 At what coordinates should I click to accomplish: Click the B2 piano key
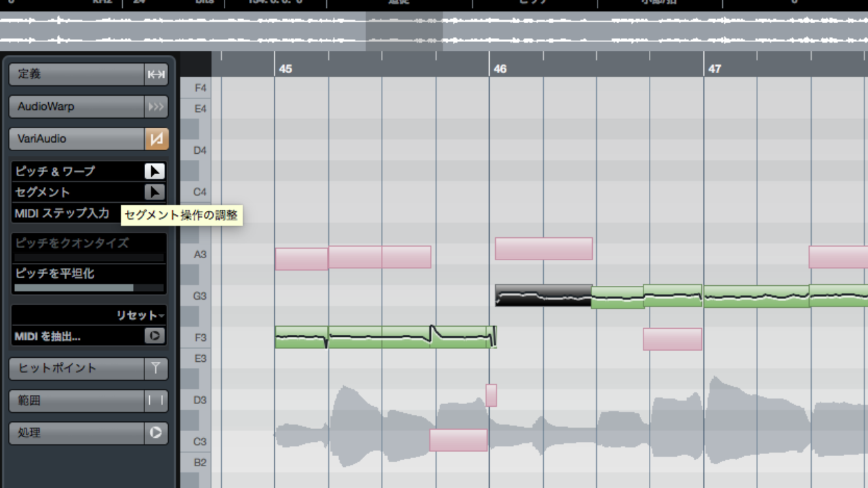point(195,462)
